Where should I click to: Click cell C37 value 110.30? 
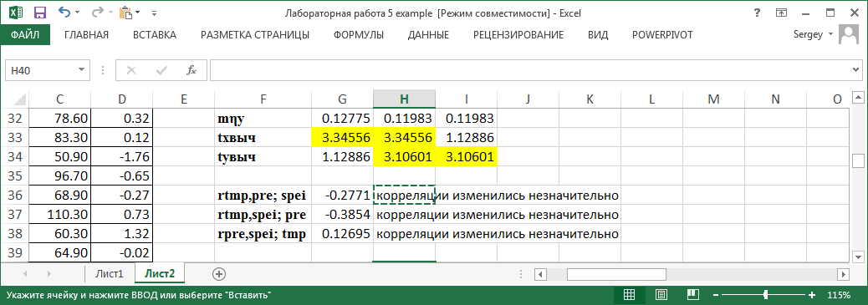coord(59,215)
